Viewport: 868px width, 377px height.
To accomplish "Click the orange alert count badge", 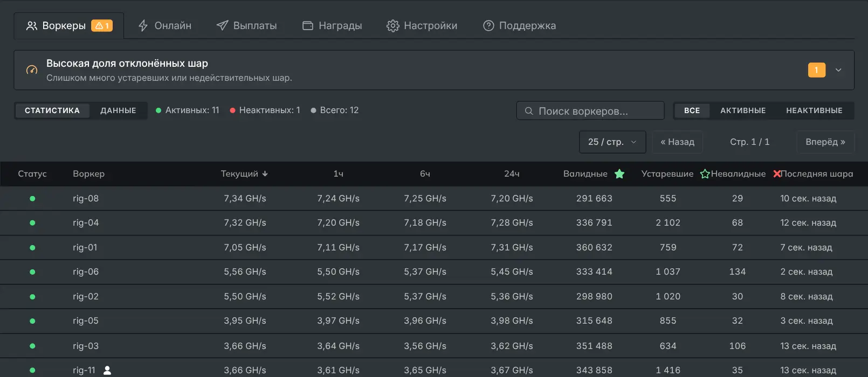I will [x=817, y=70].
